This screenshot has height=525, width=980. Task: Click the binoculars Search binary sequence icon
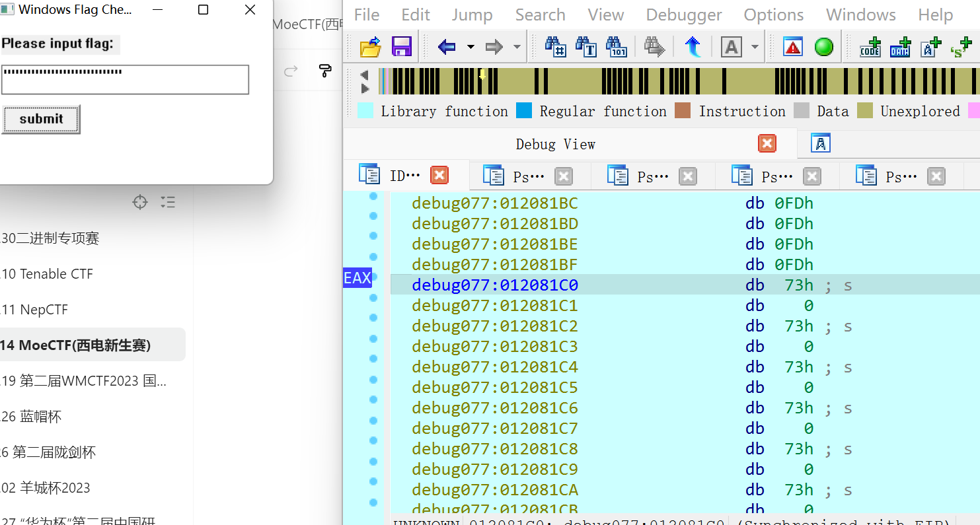tap(617, 47)
